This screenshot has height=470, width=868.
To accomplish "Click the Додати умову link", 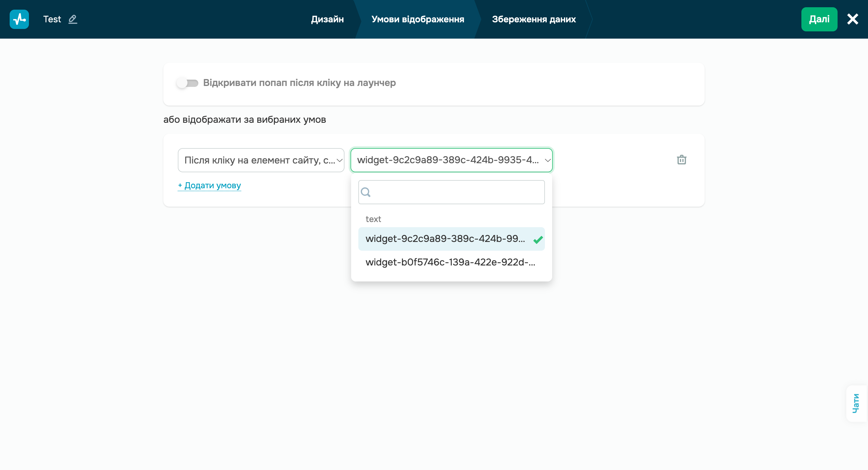I will click(x=209, y=186).
